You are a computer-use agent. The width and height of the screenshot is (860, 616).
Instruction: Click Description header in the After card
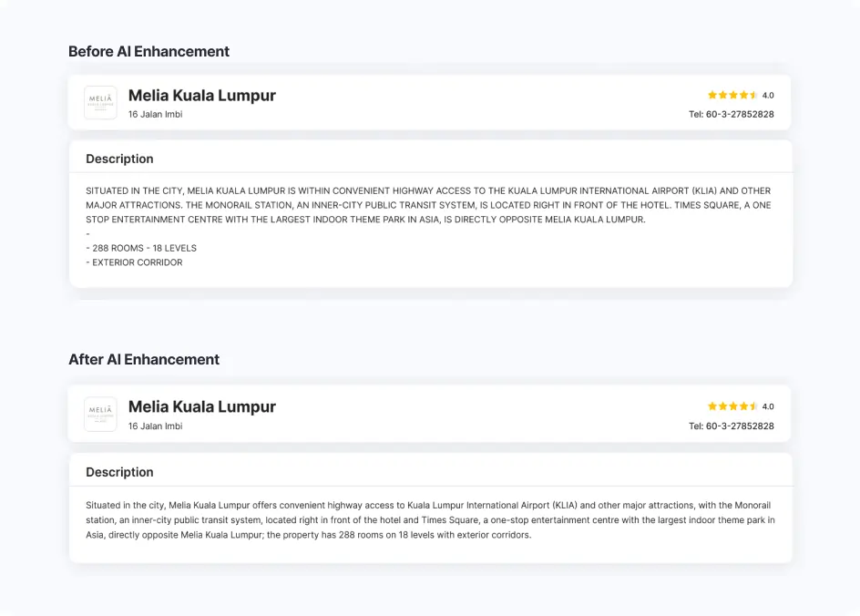point(119,472)
